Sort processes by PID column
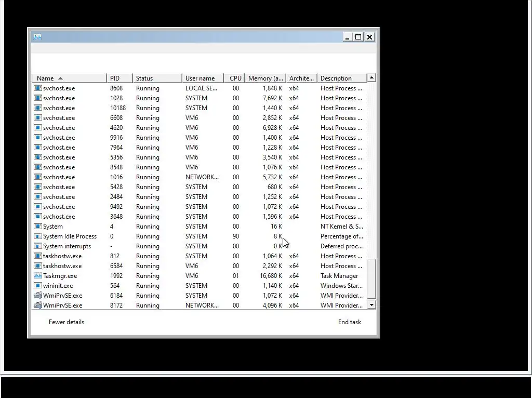The height and width of the screenshot is (399, 532). coord(119,78)
